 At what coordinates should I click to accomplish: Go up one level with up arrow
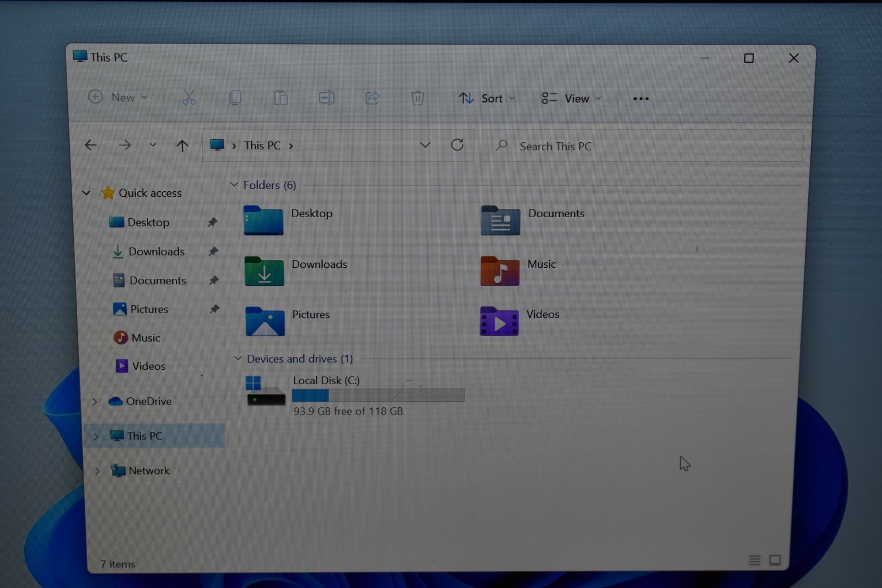click(x=182, y=145)
